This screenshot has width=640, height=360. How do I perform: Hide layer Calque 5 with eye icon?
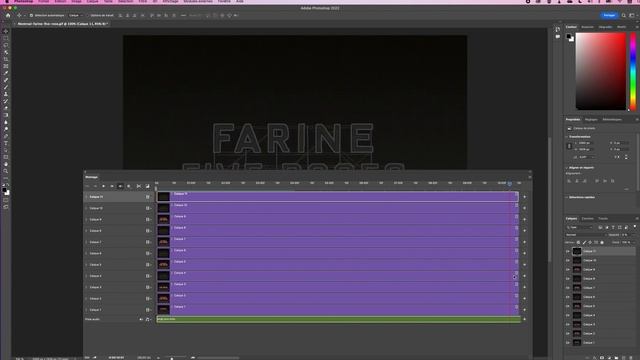(x=568, y=306)
